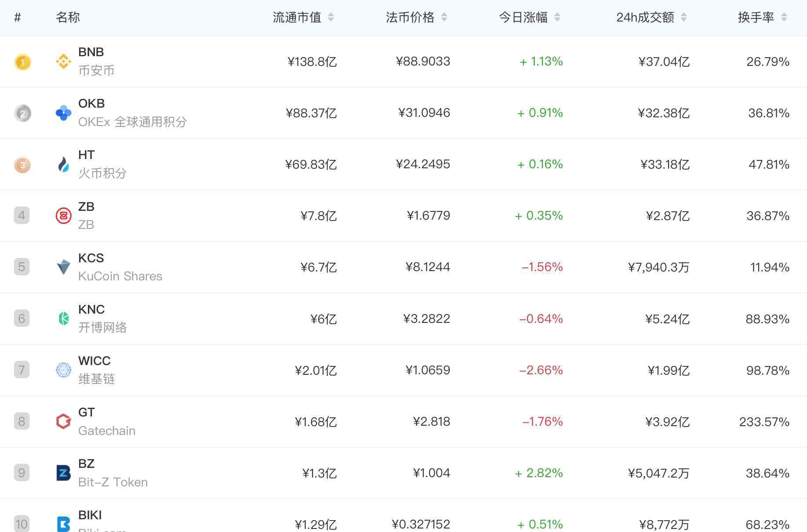Click the green KNC logo icon
807x532 pixels.
(x=64, y=318)
